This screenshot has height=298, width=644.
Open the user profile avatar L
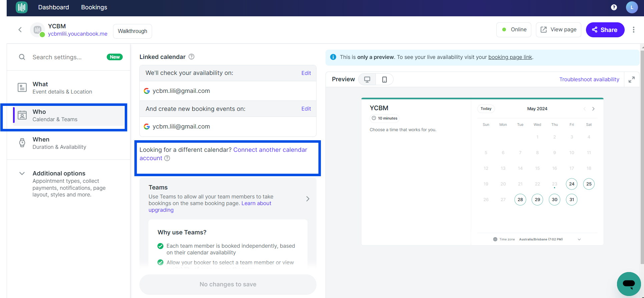tap(632, 7)
